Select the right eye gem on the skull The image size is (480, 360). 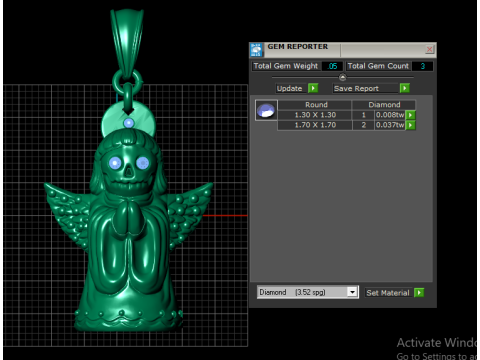tap(143, 163)
